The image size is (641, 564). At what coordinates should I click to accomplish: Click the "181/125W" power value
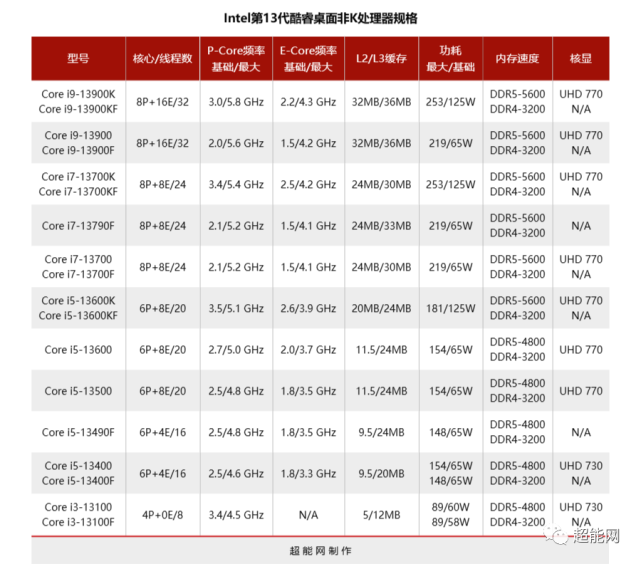(450, 308)
